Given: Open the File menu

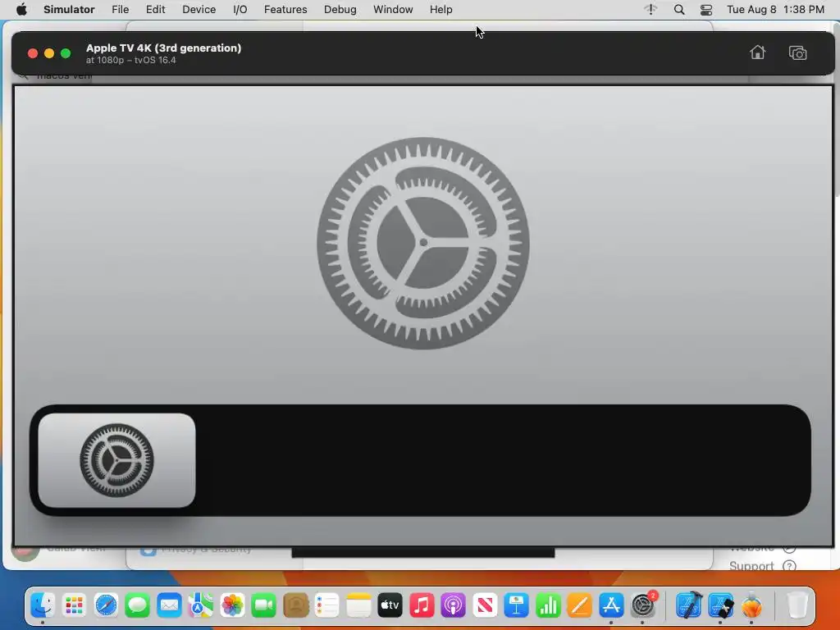Looking at the screenshot, I should click(x=120, y=10).
